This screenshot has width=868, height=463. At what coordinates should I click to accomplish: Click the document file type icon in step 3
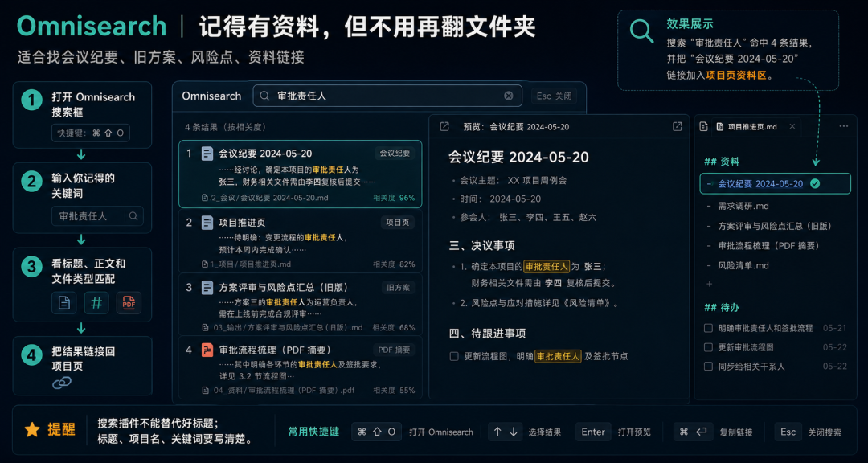[64, 303]
